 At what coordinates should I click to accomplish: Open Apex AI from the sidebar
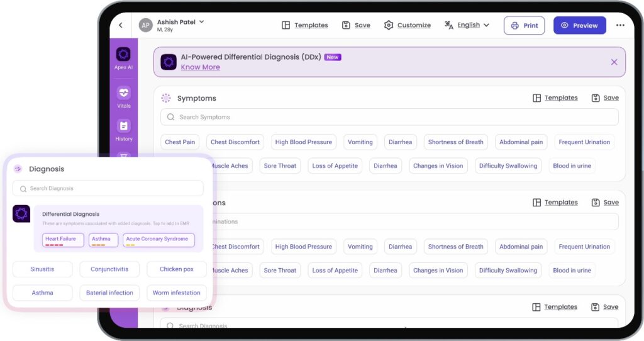(x=123, y=55)
